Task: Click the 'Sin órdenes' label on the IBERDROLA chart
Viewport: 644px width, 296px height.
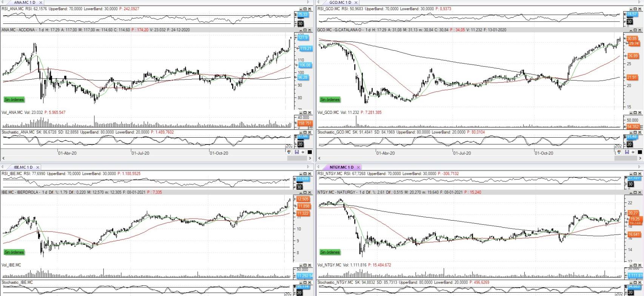Action: tap(14, 252)
